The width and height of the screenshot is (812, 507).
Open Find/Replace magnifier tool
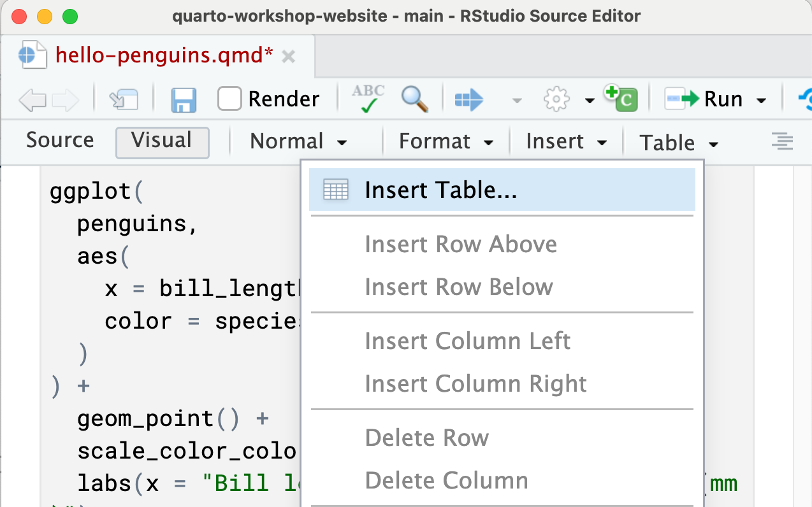[x=414, y=99]
